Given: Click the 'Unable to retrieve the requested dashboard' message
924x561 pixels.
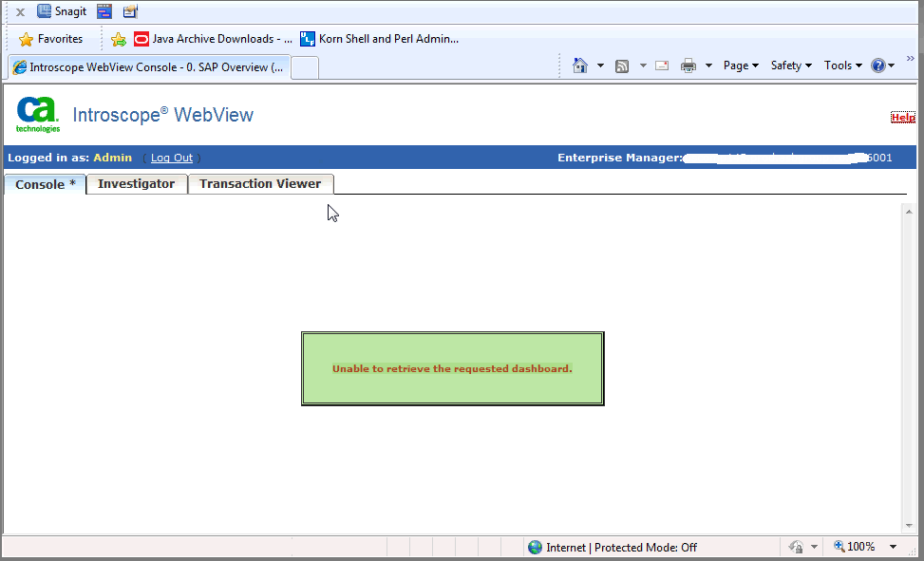Looking at the screenshot, I should (x=453, y=369).
